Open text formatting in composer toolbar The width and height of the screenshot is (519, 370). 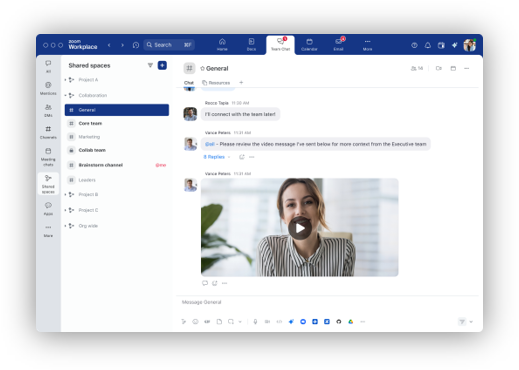point(183,322)
